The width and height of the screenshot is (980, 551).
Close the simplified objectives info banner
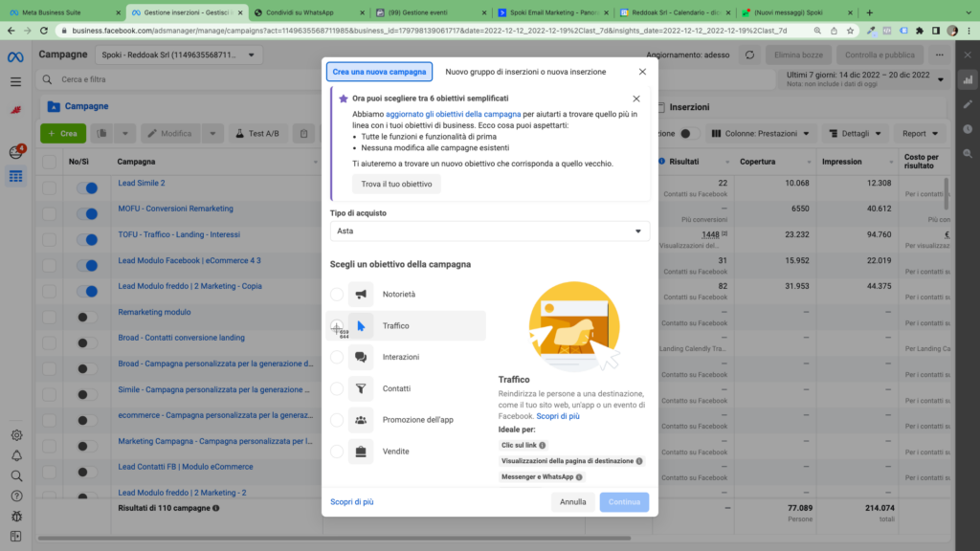pyautogui.click(x=636, y=99)
